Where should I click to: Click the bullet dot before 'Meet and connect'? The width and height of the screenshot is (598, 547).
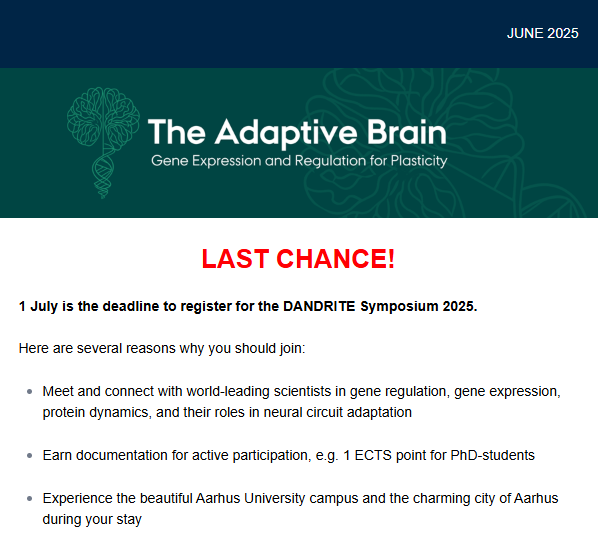[30, 392]
